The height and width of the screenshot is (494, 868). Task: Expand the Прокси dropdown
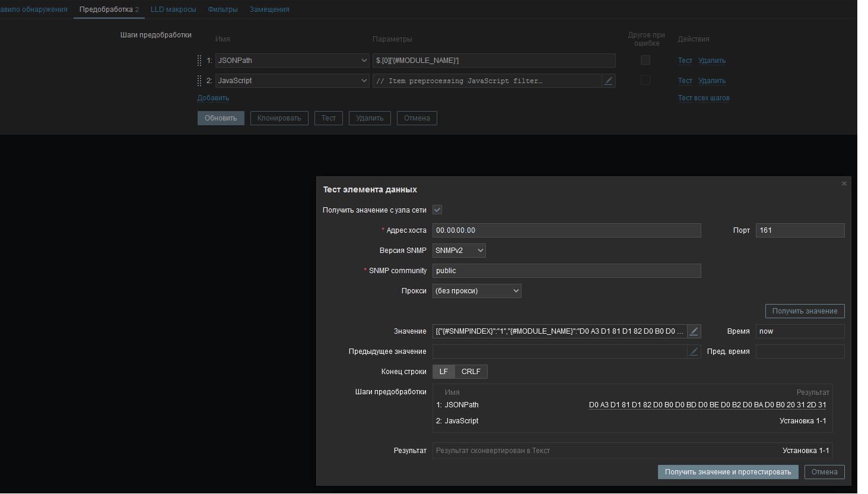click(476, 291)
